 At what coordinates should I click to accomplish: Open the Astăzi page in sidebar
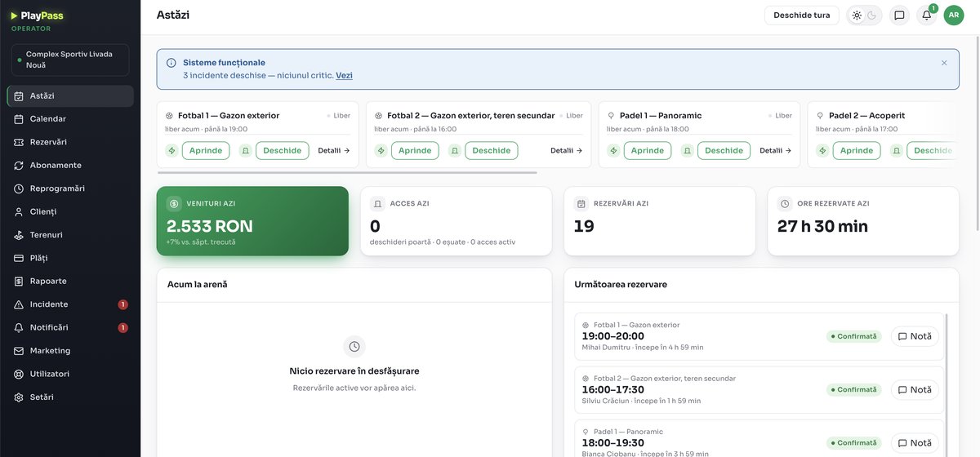pos(70,95)
